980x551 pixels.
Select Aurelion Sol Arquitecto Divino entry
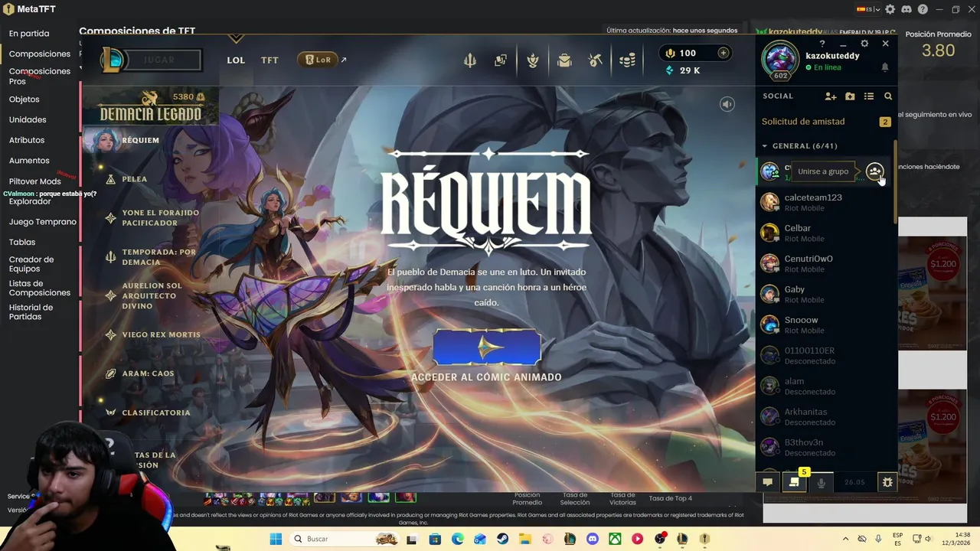[152, 296]
